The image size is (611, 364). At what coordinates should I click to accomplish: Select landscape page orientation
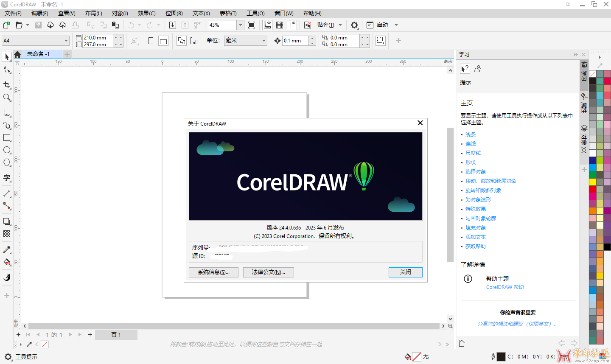163,41
